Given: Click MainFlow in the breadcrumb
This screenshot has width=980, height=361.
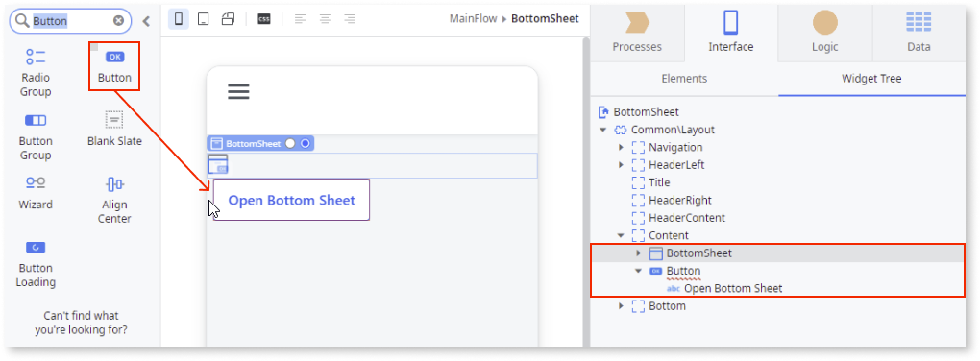Looking at the screenshot, I should coord(473,19).
